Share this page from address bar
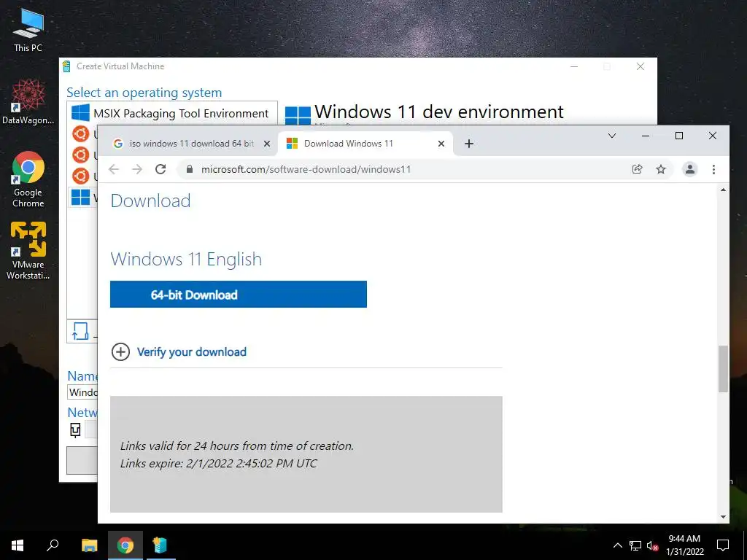 click(x=637, y=169)
